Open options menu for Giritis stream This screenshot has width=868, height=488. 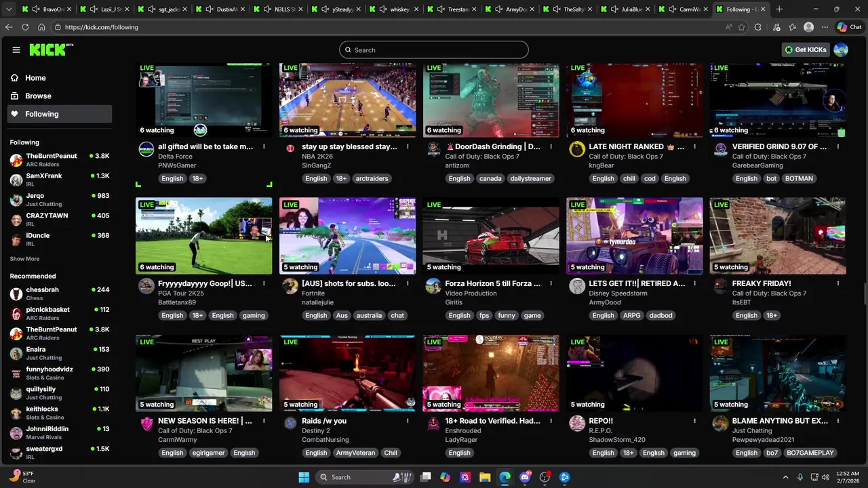551,283
